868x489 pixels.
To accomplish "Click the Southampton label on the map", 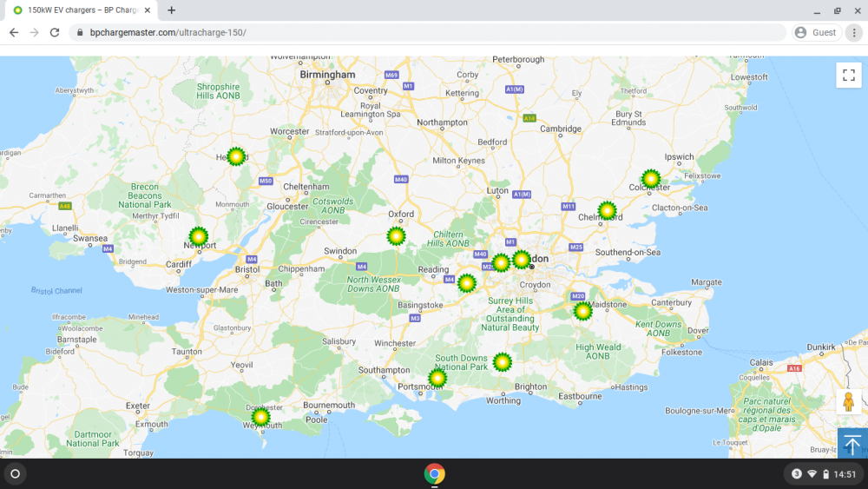I will [x=385, y=370].
